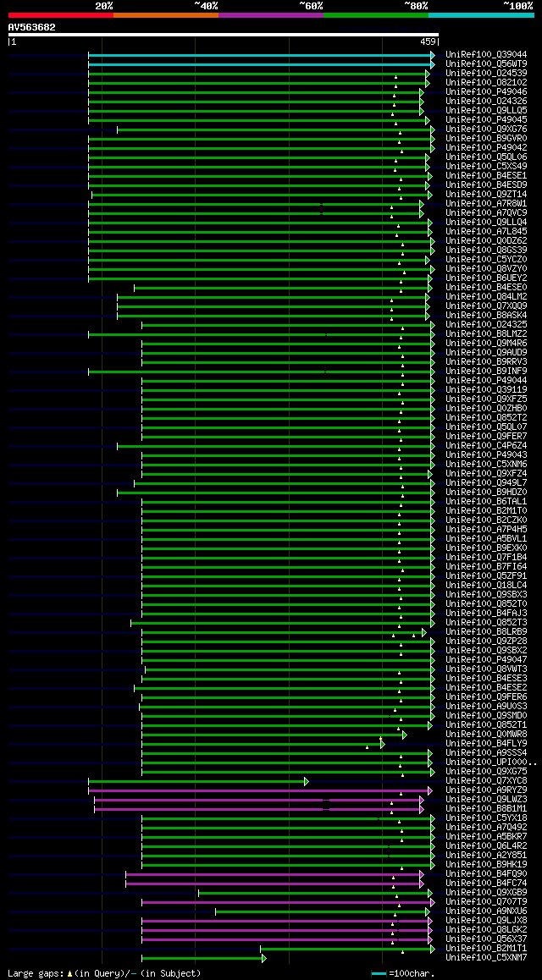
Task: Open hit UniRef100_Q56WT9
Action: tap(486, 63)
